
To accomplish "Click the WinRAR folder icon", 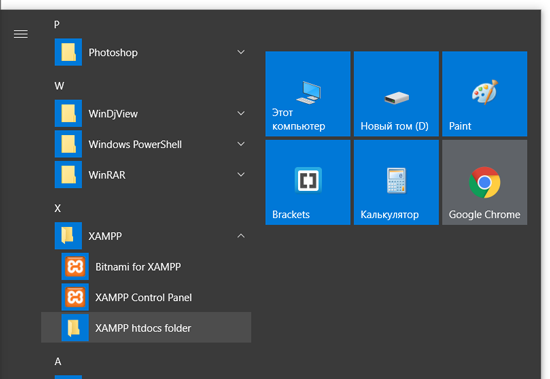I will pos(68,174).
